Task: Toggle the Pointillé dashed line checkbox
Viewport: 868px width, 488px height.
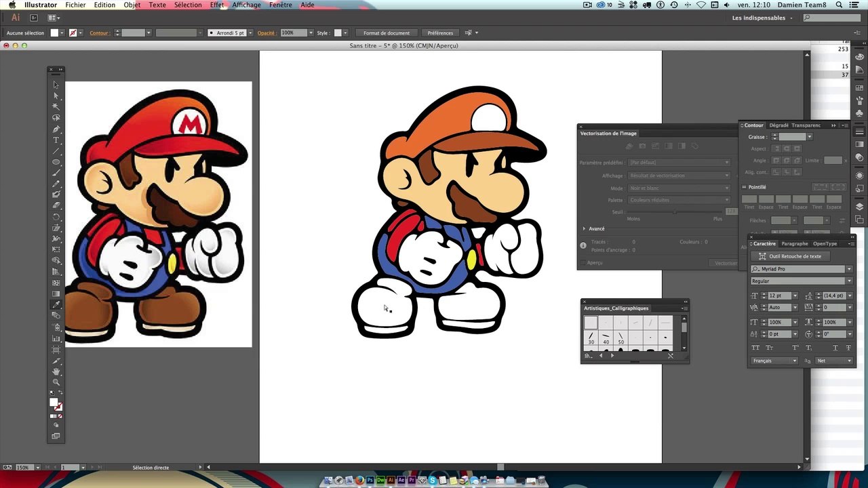Action: click(744, 187)
